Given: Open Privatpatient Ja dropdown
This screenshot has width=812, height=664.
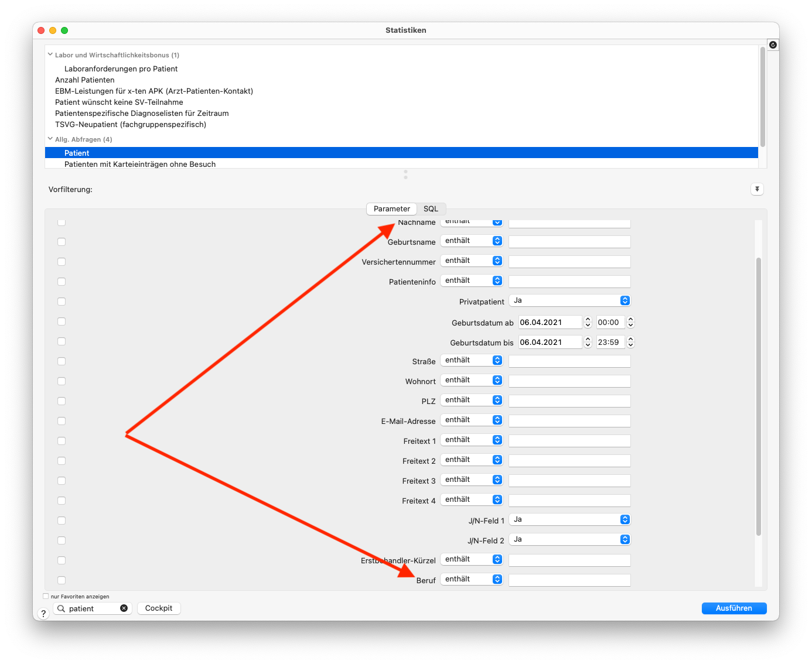Looking at the screenshot, I should [x=569, y=300].
